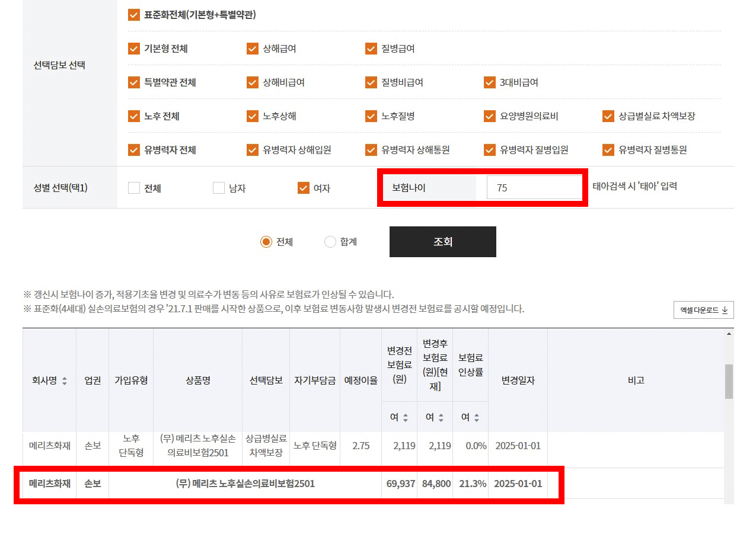Image resolution: width=740 pixels, height=560 pixels.
Task: Check the 전체 gender checkbox
Action: click(134, 188)
